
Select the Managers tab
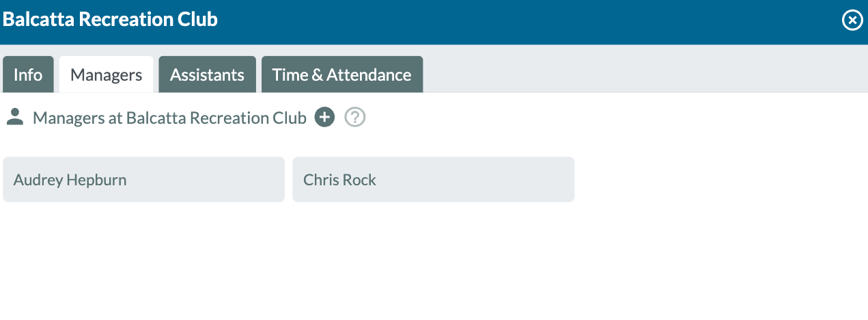click(107, 75)
